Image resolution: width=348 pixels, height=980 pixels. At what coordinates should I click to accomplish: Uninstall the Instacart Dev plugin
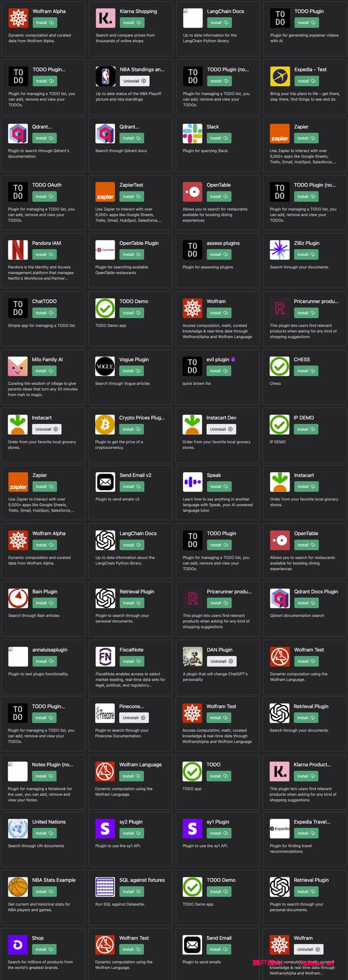coord(221,429)
